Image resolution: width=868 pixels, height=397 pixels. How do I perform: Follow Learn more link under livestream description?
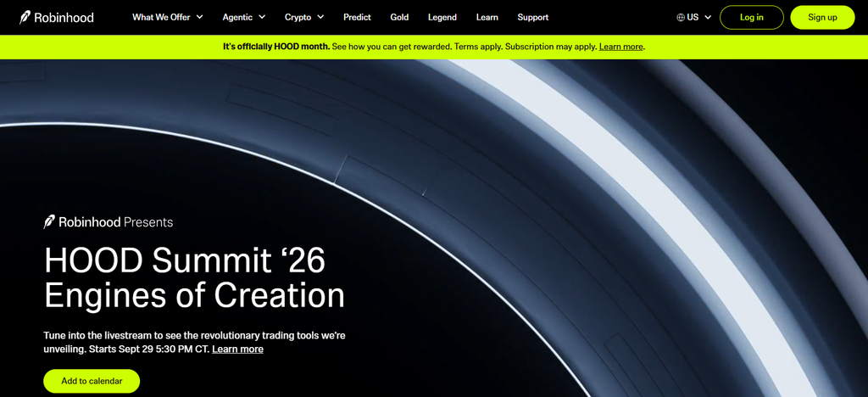237,349
